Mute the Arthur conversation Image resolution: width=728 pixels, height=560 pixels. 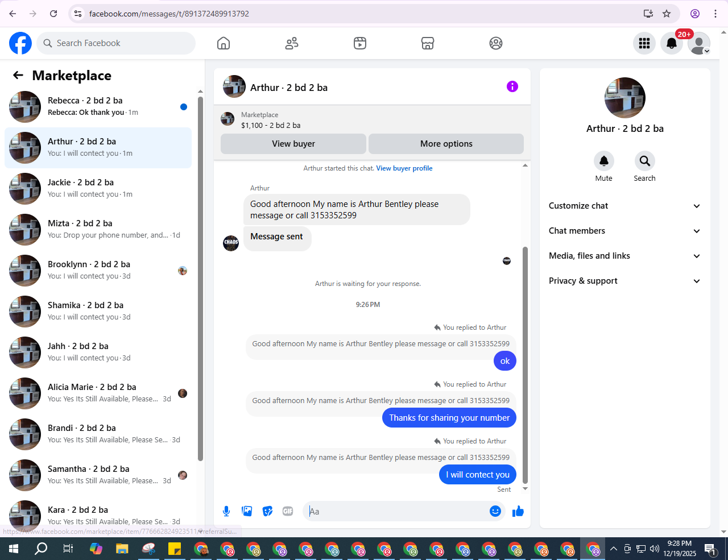tap(604, 161)
